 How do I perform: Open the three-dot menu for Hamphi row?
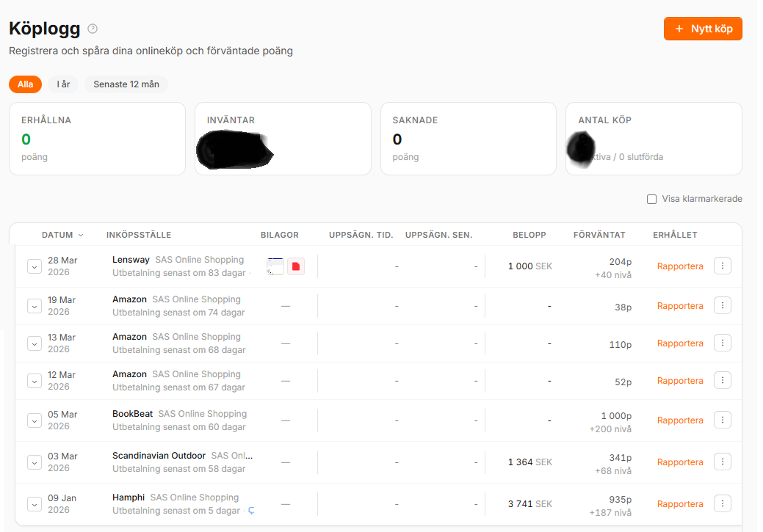(723, 504)
